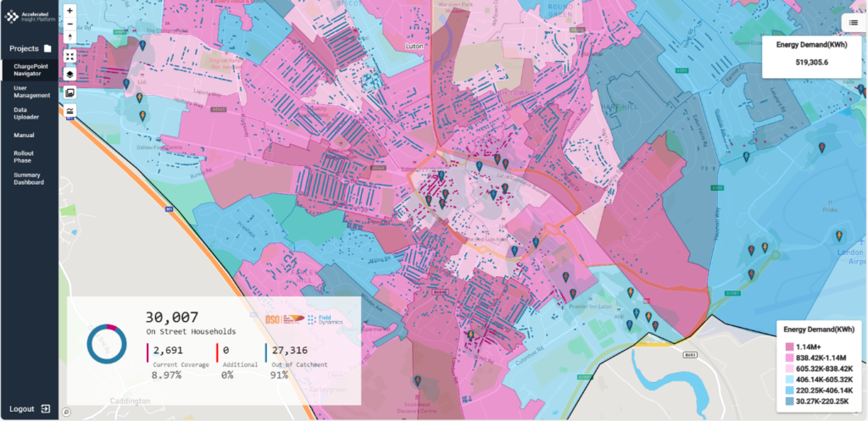Open Rollout Phase
The height and width of the screenshot is (421, 868).
pyautogui.click(x=23, y=157)
